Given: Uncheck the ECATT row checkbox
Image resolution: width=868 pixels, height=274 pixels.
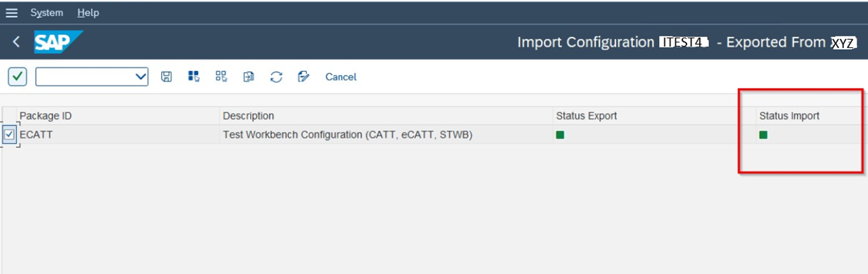Looking at the screenshot, I should (x=9, y=134).
